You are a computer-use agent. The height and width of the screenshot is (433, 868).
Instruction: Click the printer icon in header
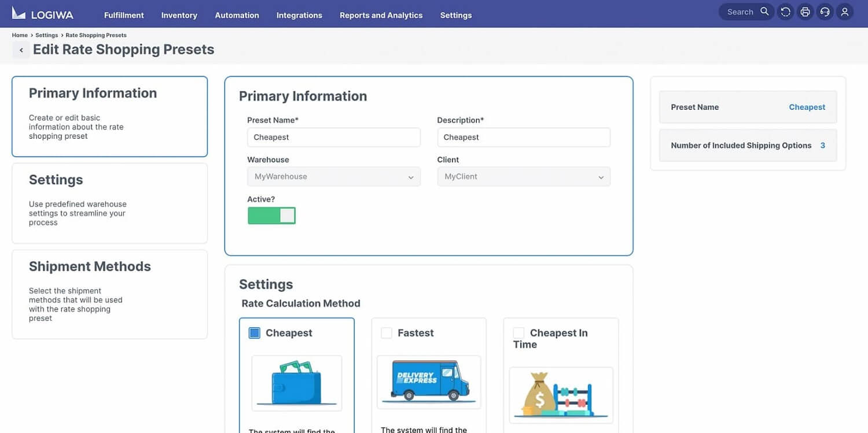[x=805, y=12]
